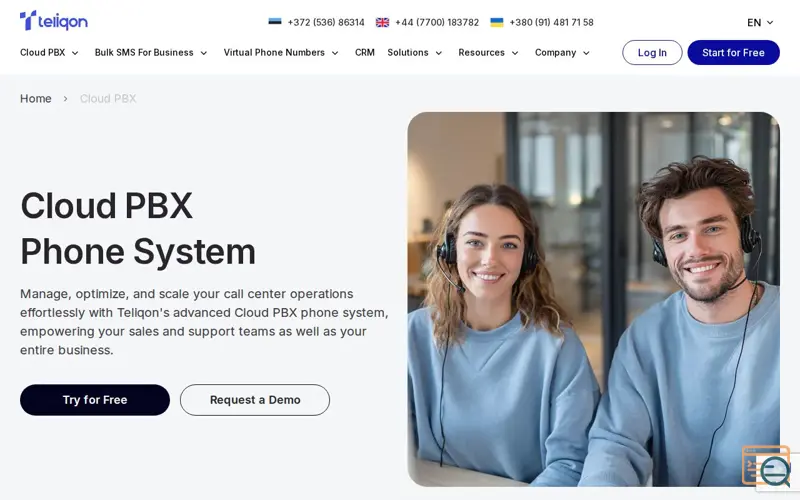Click the UK flag icon

tap(382, 22)
